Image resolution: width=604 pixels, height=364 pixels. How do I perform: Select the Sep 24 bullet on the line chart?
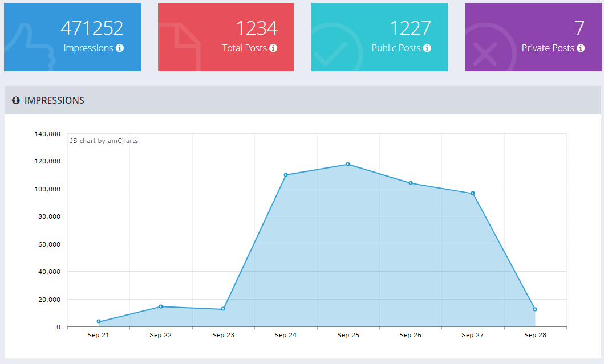point(285,175)
